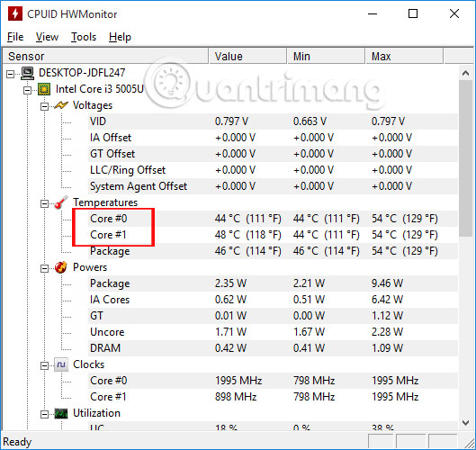The height and width of the screenshot is (450, 476).
Task: Select the System Agent Offset row
Action: pyautogui.click(x=274, y=186)
